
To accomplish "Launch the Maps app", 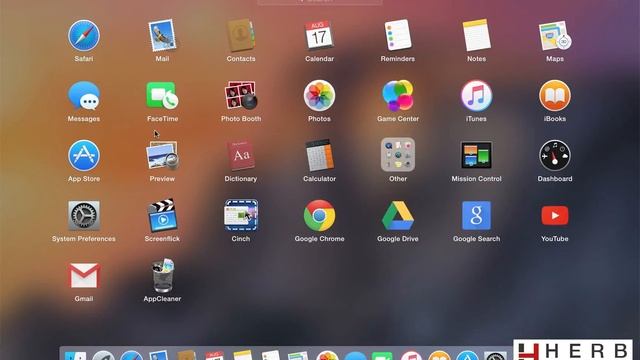I will [555, 36].
